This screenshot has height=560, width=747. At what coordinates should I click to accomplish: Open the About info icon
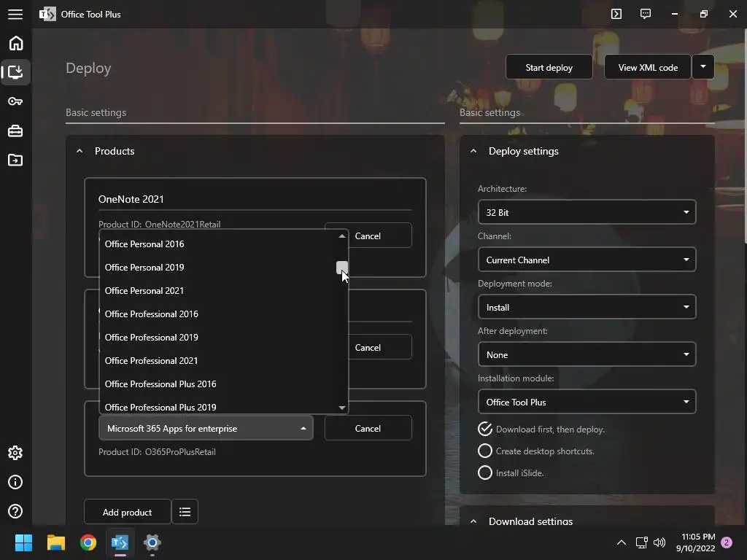(x=15, y=482)
